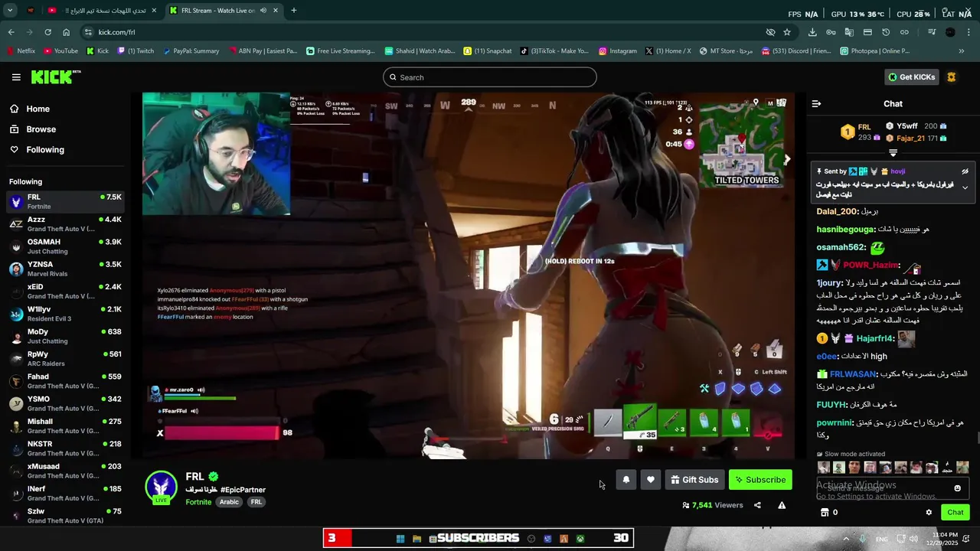
Task: Open INerf channel from Following list
Action: (65, 494)
